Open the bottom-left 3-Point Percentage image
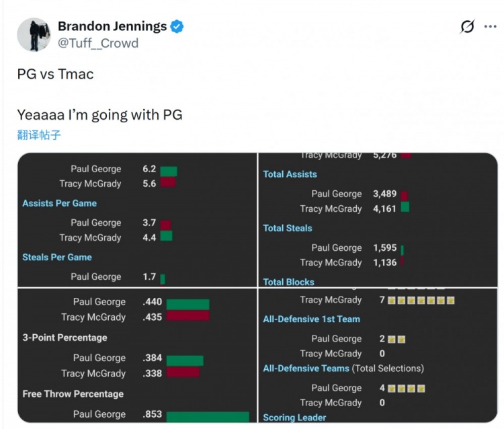Viewport: 504px width, 429px height. click(137, 356)
